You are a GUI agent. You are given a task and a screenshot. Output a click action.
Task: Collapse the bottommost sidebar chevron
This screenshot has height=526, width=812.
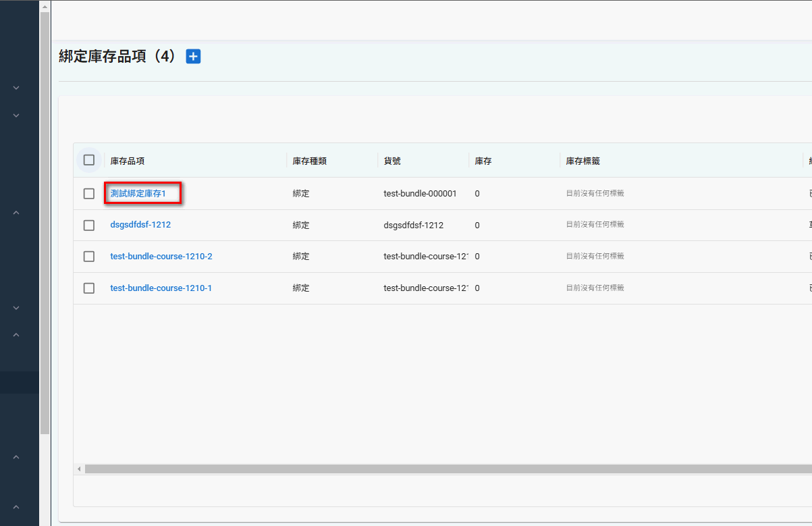(16, 507)
